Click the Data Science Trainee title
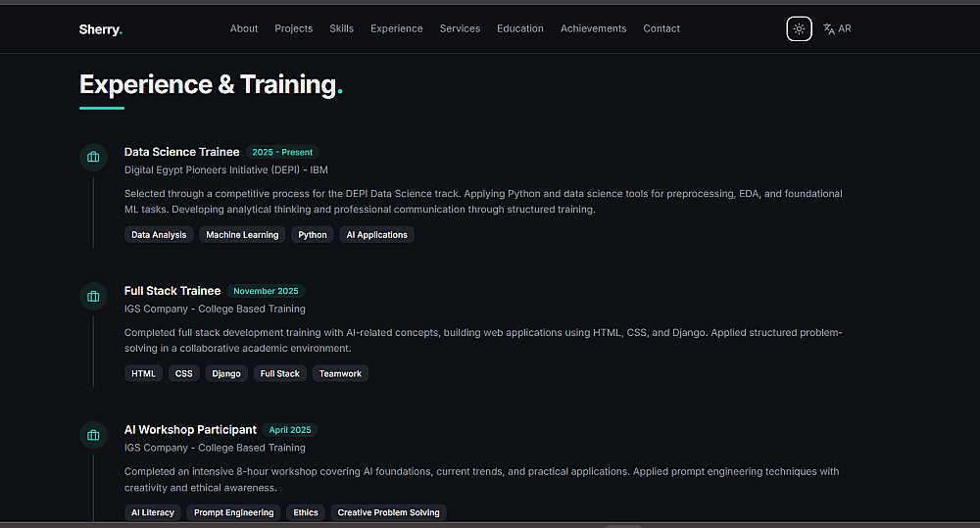 (182, 152)
